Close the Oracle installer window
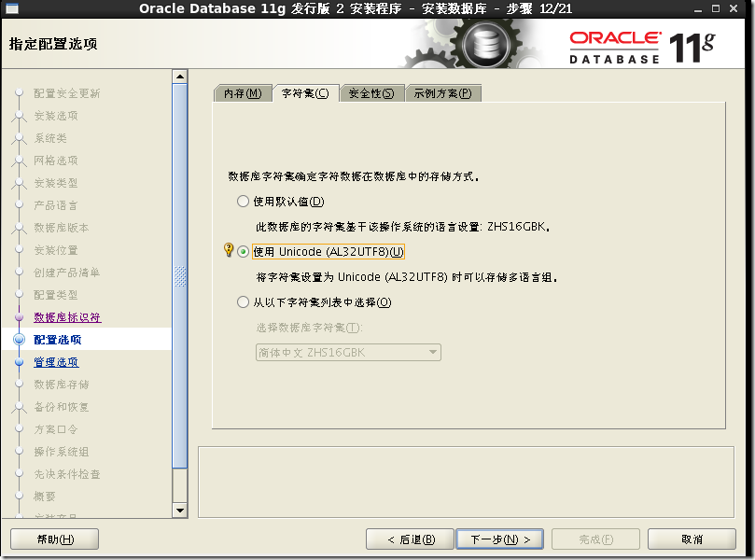Viewport: 755px width, 560px height. click(734, 8)
